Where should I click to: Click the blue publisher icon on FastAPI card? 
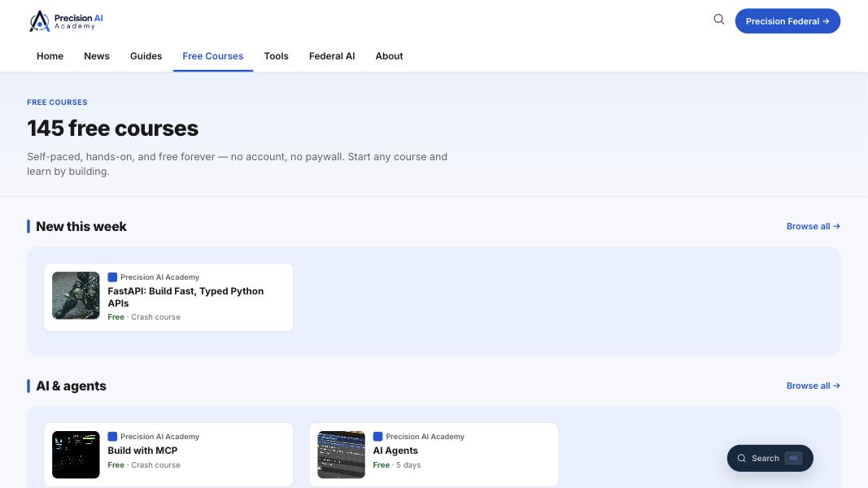coord(112,277)
